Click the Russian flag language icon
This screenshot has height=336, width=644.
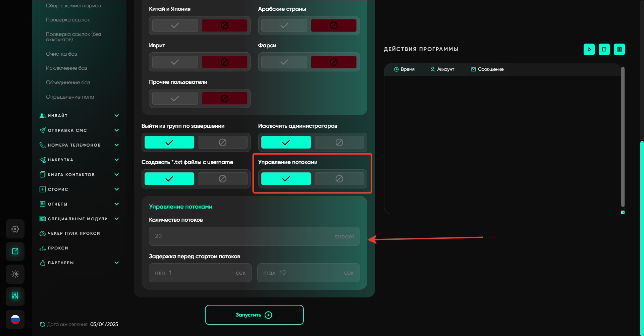[15, 320]
